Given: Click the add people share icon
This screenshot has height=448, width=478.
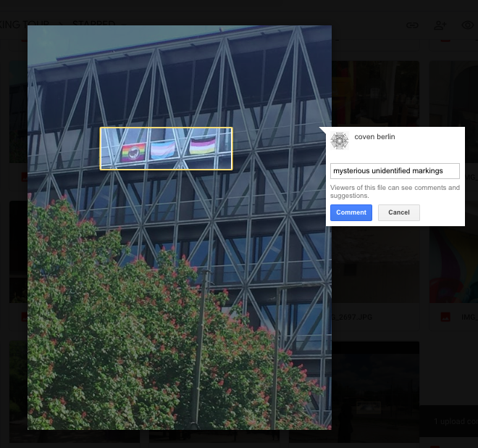Looking at the screenshot, I should (x=440, y=25).
